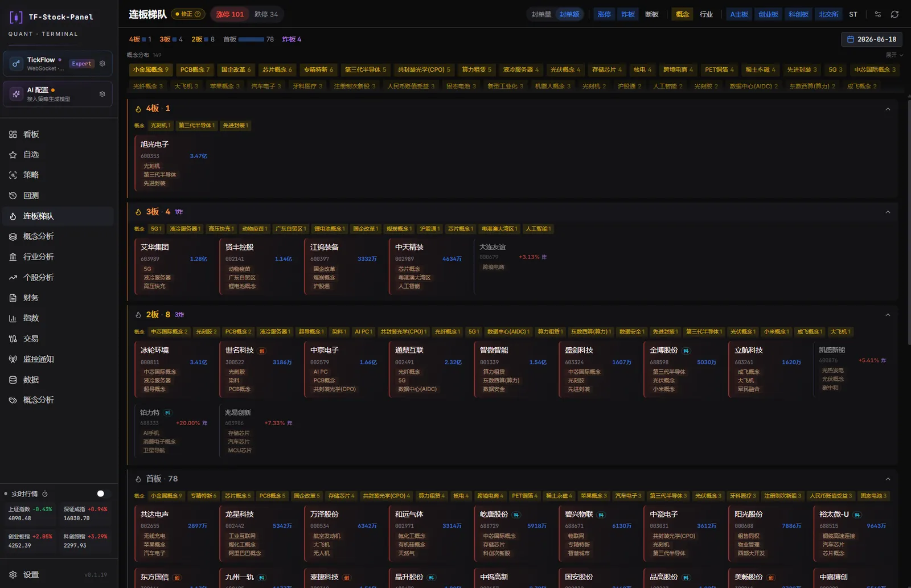The height and width of the screenshot is (588, 911).
Task: Click the 自选 star icon
Action: coord(13,155)
